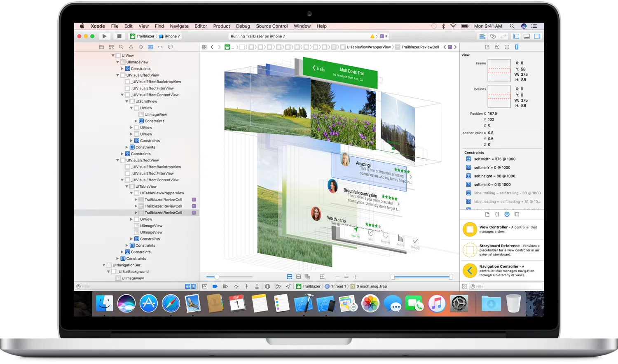Viewport: 618px width, 364px height.
Task: Toggle library icon grid view
Action: (x=464, y=286)
